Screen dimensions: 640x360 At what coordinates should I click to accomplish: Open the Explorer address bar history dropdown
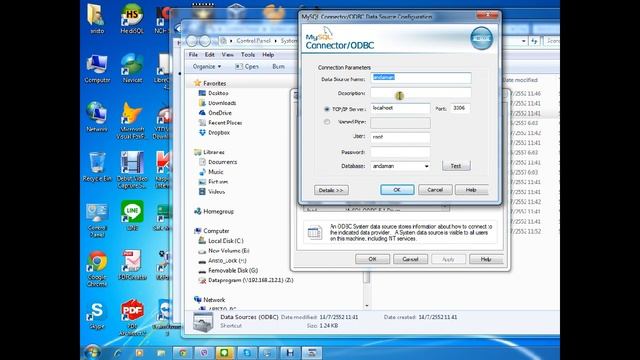click(x=523, y=41)
